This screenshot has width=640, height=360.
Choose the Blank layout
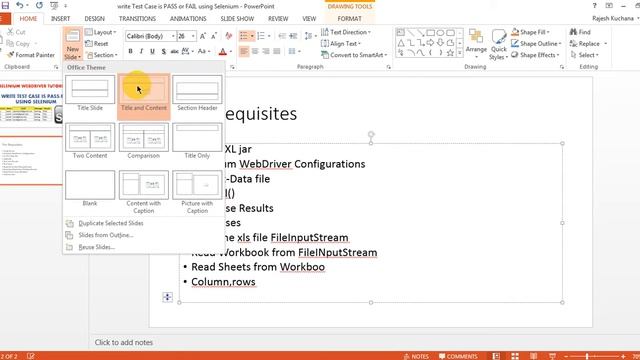(x=90, y=189)
